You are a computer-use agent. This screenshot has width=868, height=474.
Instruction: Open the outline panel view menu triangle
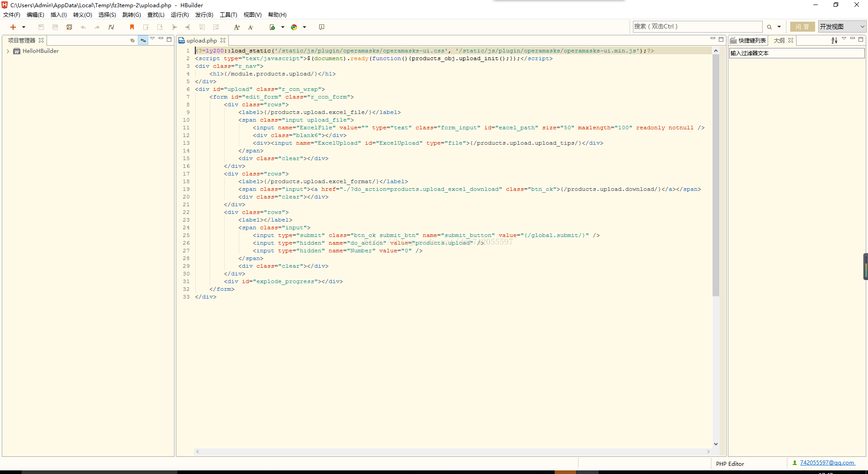[x=844, y=38]
